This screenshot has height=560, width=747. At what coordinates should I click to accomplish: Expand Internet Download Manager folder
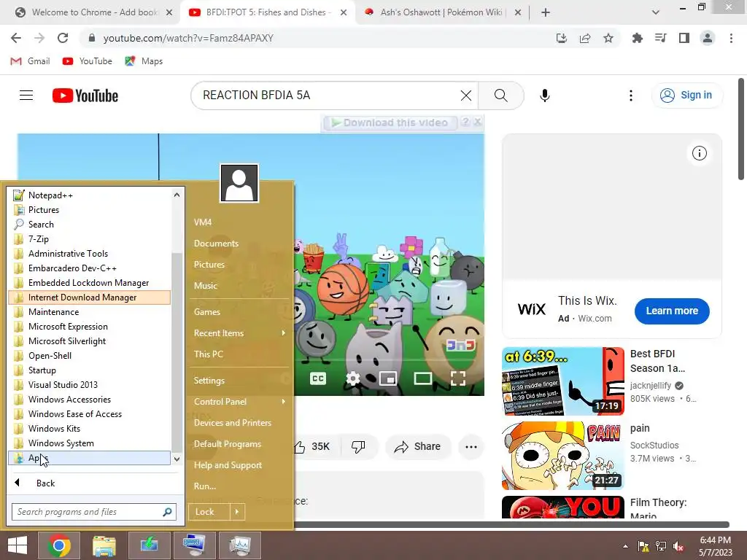click(90, 297)
